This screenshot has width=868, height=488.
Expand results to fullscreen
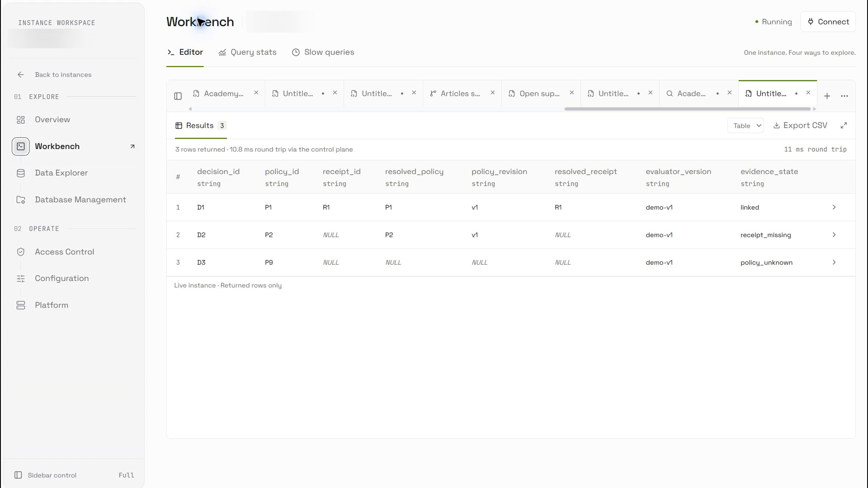tap(844, 126)
